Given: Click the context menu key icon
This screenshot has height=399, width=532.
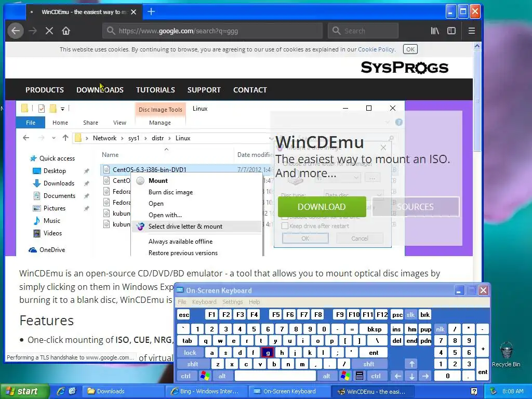Looking at the screenshot, I should pyautogui.click(x=360, y=376).
